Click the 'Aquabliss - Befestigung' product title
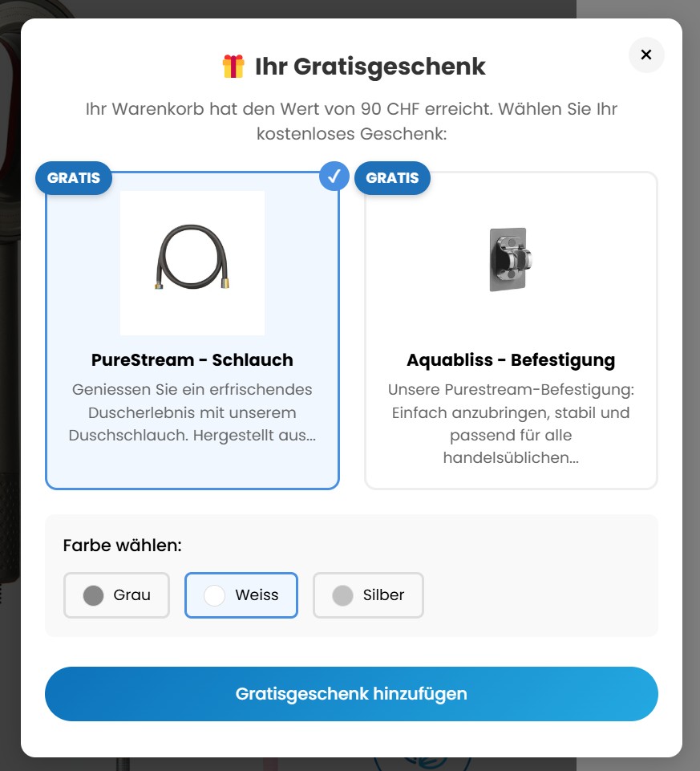Image resolution: width=700 pixels, height=771 pixels. (x=511, y=360)
